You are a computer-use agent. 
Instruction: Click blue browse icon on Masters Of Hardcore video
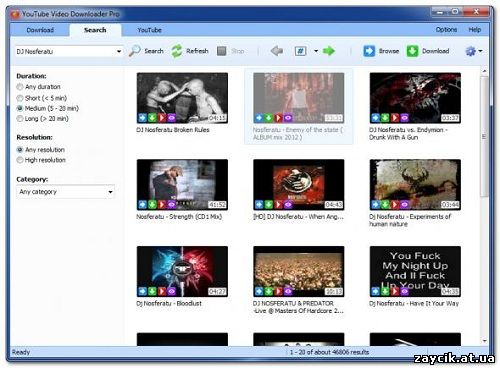tap(259, 291)
